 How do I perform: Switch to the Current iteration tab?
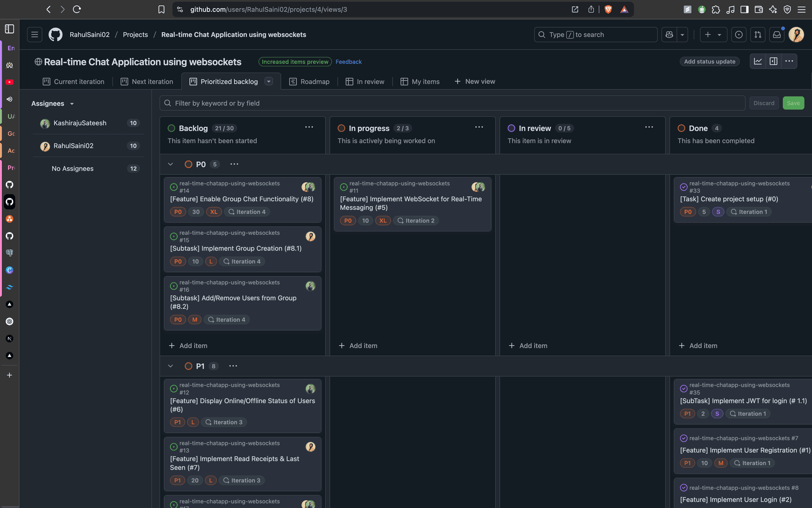pos(74,82)
